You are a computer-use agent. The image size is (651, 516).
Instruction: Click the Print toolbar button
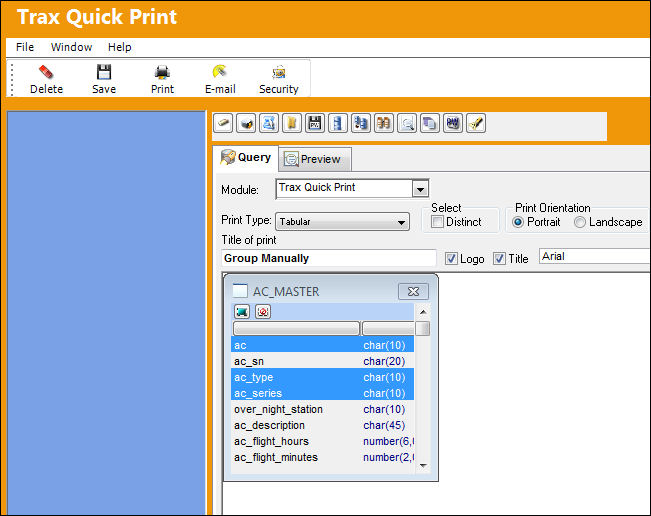point(162,79)
